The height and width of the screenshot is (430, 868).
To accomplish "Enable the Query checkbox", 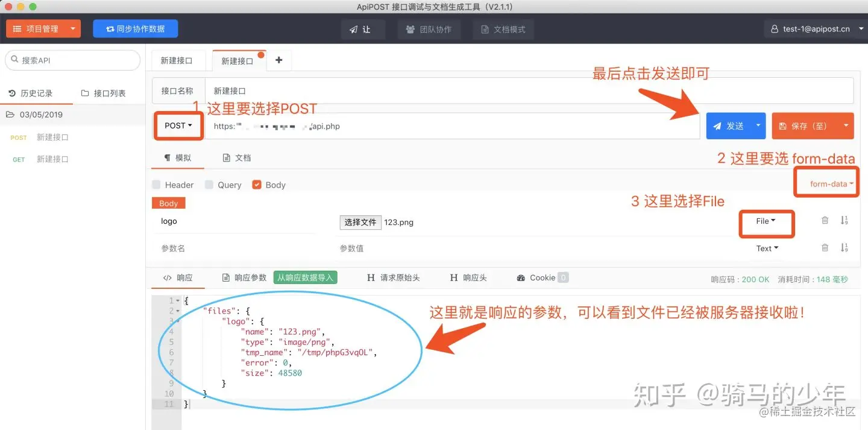I will (x=209, y=185).
